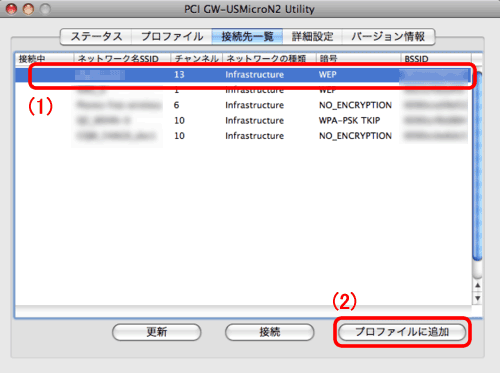Screen dimensions: 500x373
Task: Select the 接続先一覧 tab
Action: point(247,36)
